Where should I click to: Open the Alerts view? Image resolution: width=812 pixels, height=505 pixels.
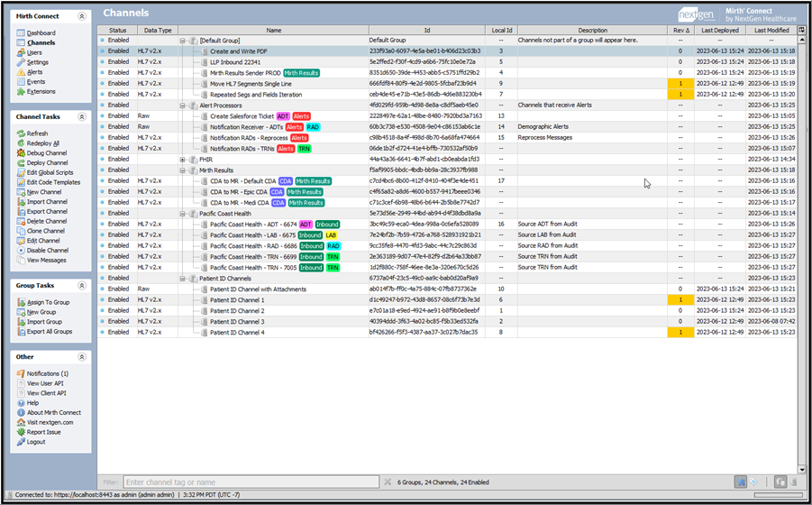(34, 72)
